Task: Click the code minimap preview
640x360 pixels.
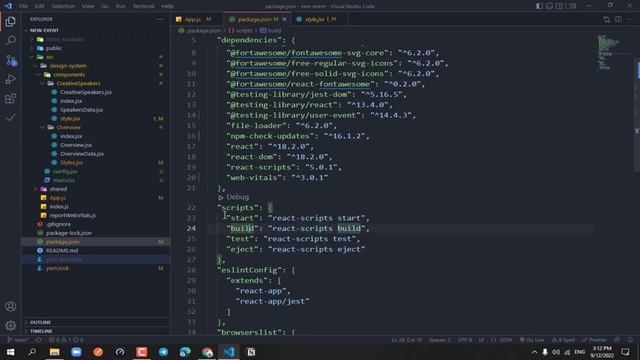Action: [608, 52]
